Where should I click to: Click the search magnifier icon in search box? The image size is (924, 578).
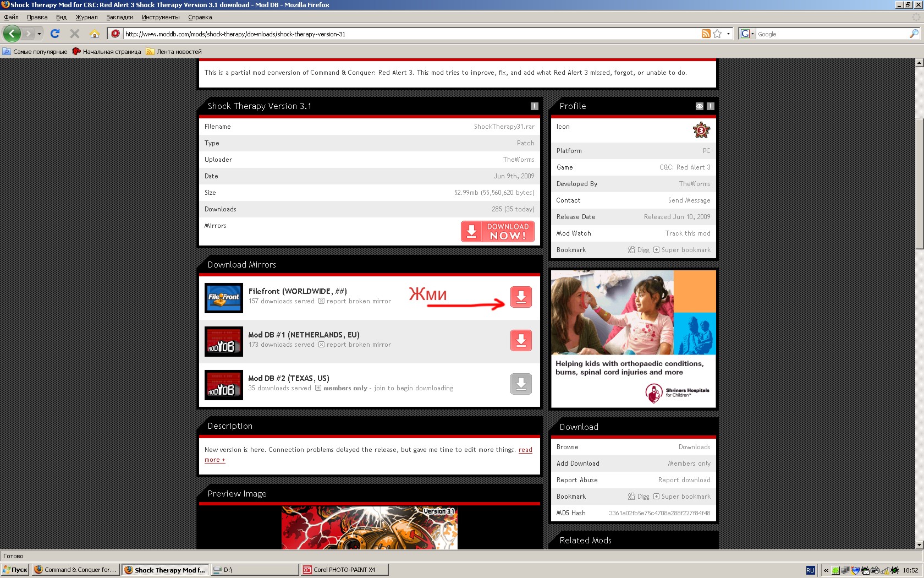coord(914,34)
